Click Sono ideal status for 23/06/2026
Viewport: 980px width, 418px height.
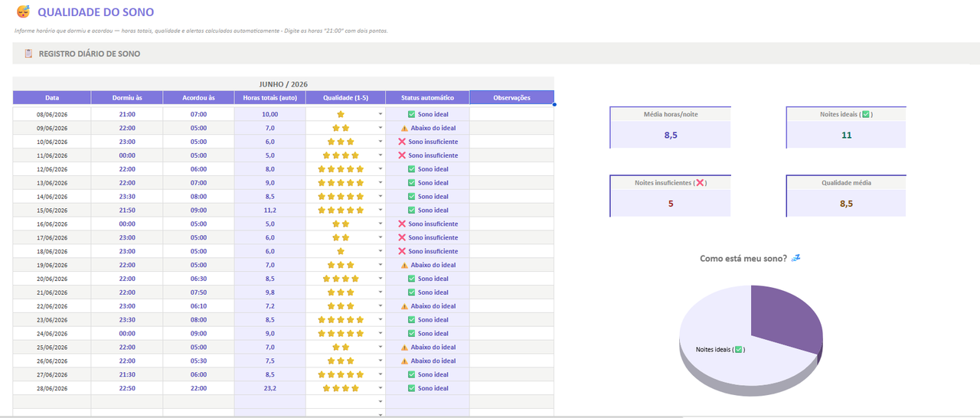pos(428,320)
